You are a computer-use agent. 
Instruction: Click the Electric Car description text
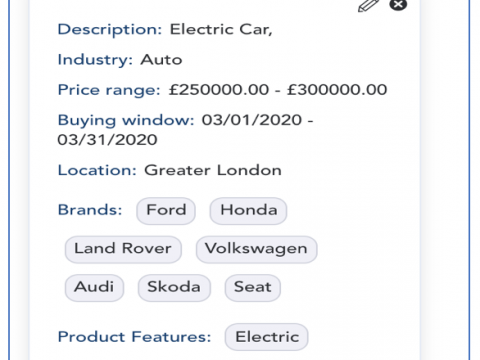pos(221,30)
